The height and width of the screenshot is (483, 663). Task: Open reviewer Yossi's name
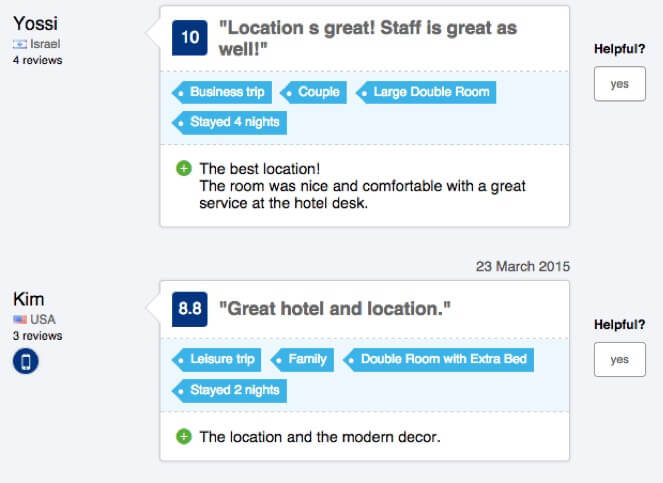(x=36, y=24)
